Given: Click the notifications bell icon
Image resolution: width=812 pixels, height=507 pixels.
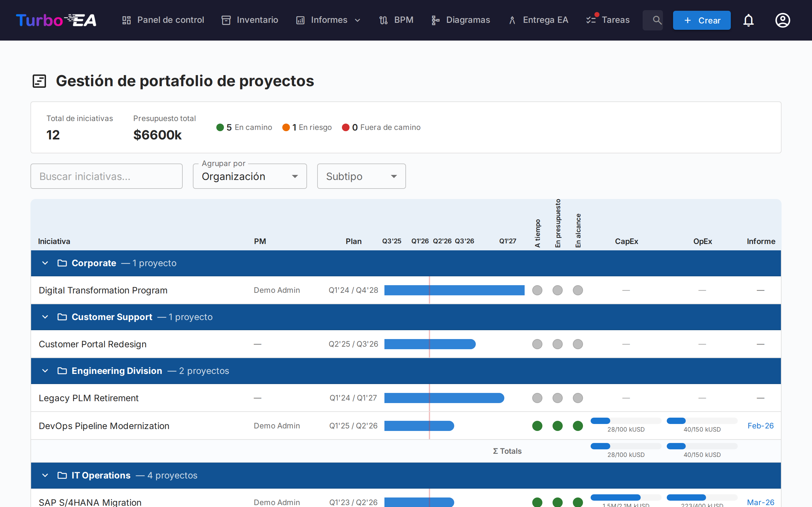Looking at the screenshot, I should (749, 20).
